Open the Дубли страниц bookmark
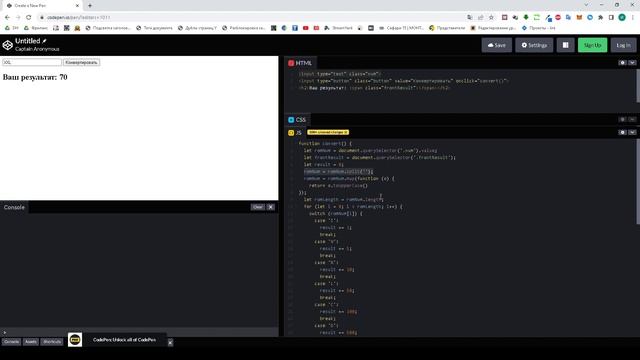This screenshot has height=360, width=640. tap(197, 28)
